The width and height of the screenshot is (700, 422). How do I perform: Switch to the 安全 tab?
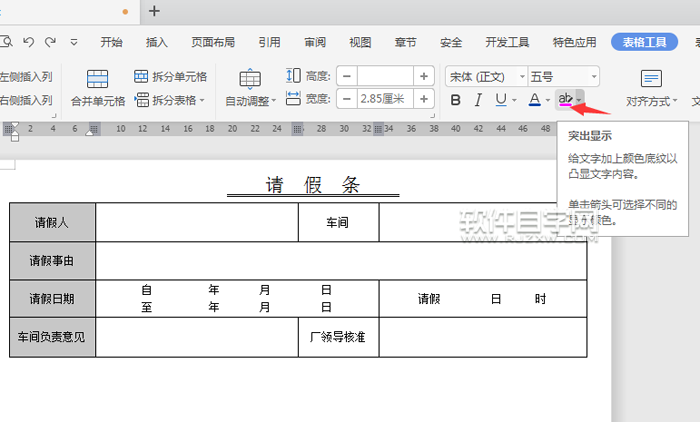[451, 42]
